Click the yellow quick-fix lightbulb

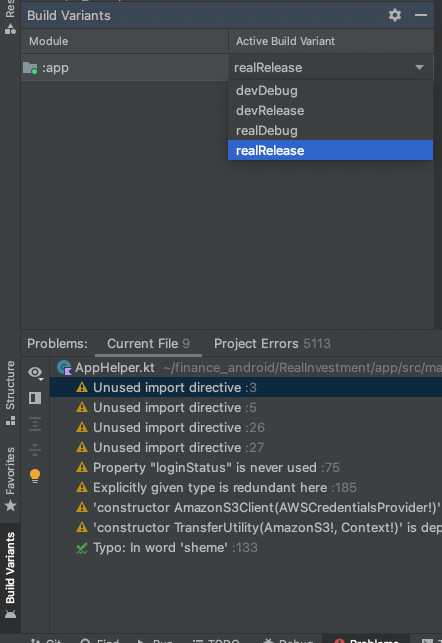pos(35,476)
